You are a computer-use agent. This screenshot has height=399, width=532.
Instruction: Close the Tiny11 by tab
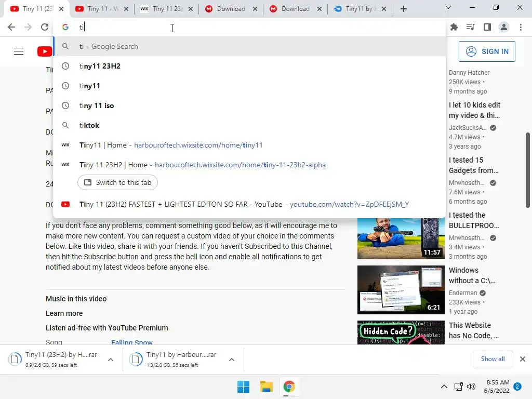384,9
